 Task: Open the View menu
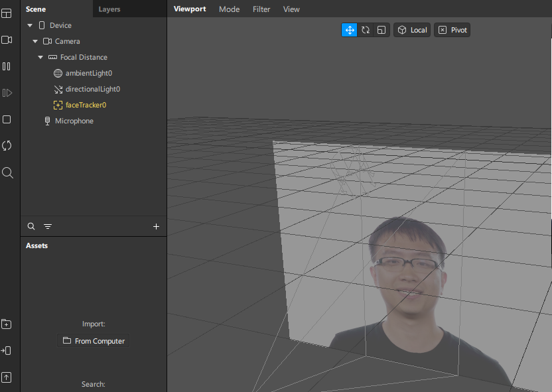tap(291, 9)
